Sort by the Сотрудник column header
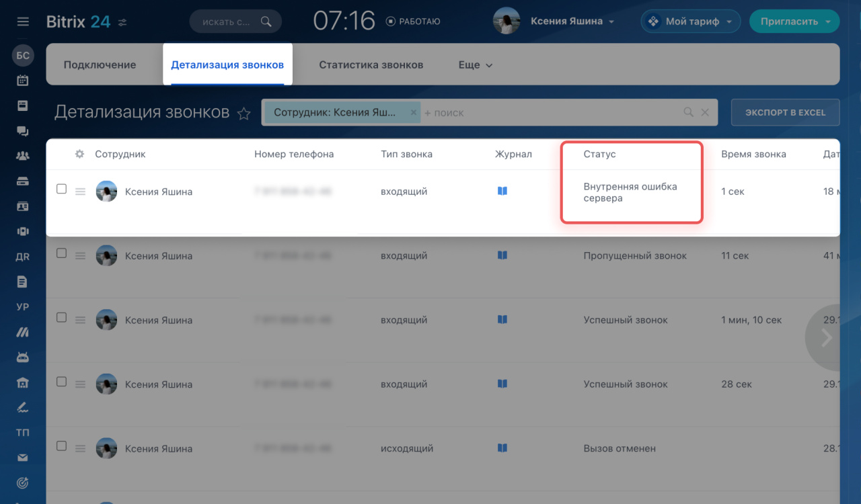861x504 pixels. [x=120, y=154]
